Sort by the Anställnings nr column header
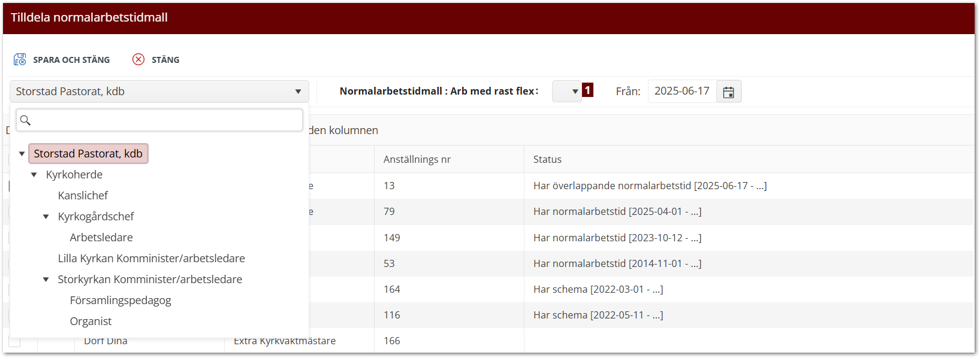This screenshot has width=980, height=358. point(417,159)
